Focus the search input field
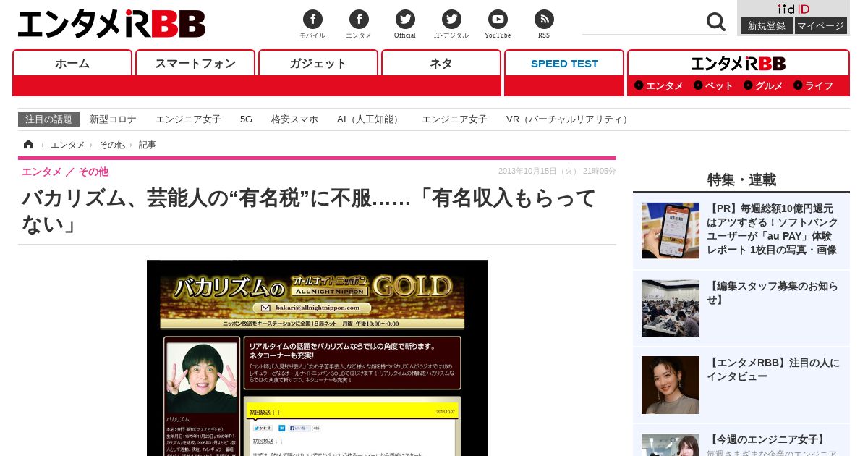Viewport: 868px width, 456px height. 642,22
